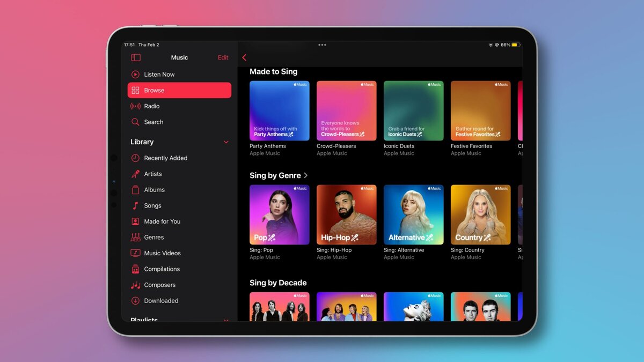Tap the Edit button in sidebar

pos(223,57)
